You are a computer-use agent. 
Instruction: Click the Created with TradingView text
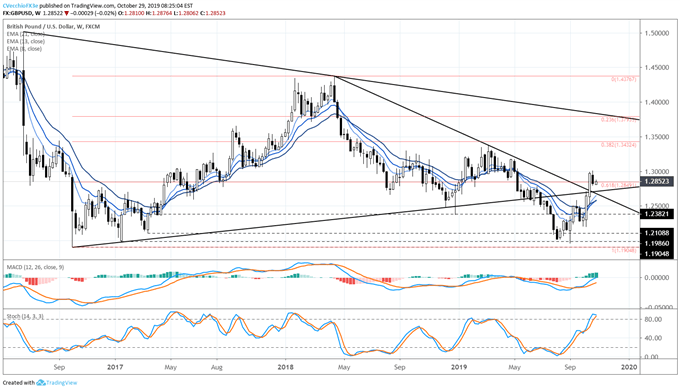click(40, 383)
